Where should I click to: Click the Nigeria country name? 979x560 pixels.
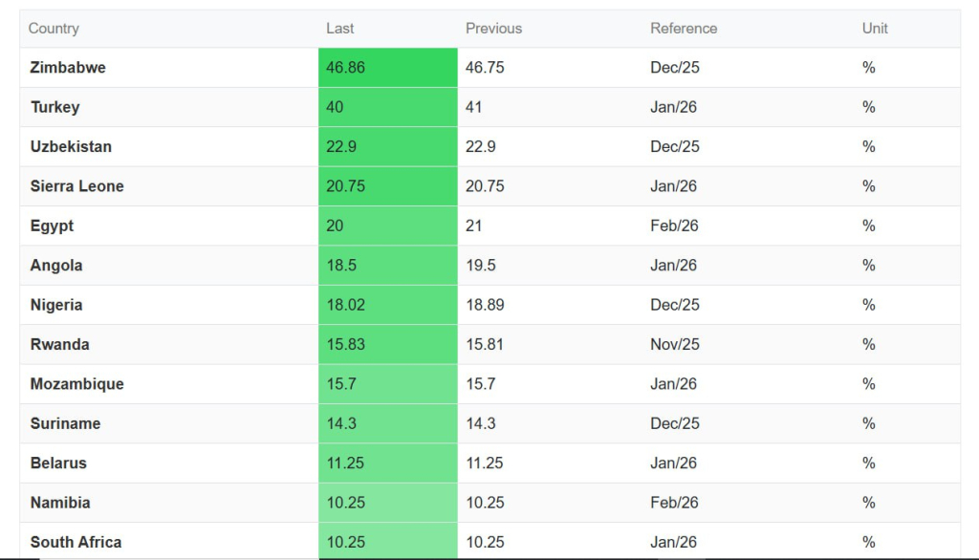[56, 305]
